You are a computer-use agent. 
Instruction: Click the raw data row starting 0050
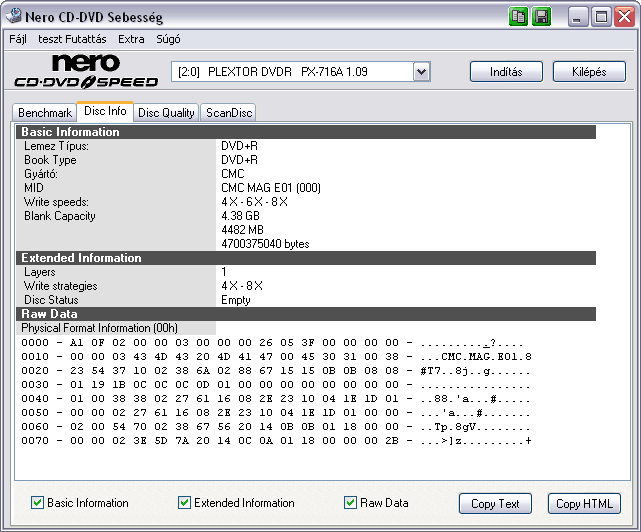click(x=276, y=413)
